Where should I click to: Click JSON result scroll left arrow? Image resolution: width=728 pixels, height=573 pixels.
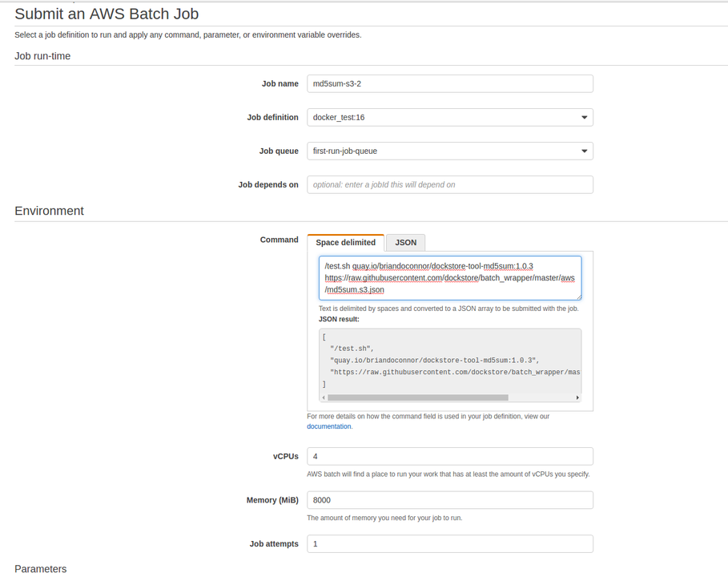[324, 397]
